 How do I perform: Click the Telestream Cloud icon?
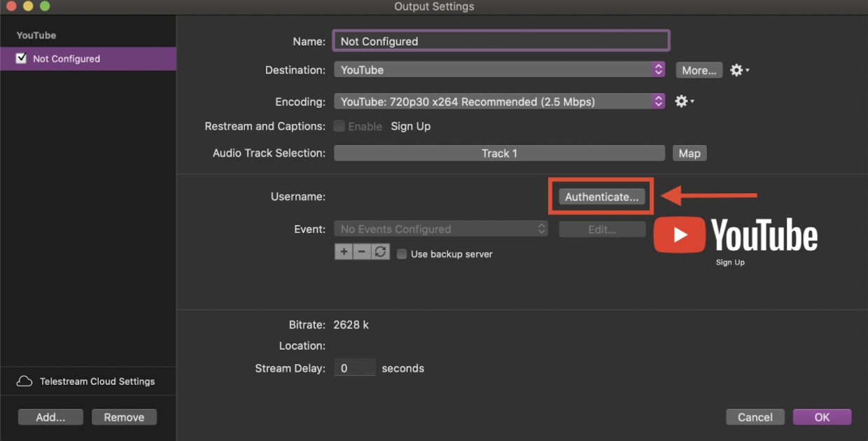24,381
